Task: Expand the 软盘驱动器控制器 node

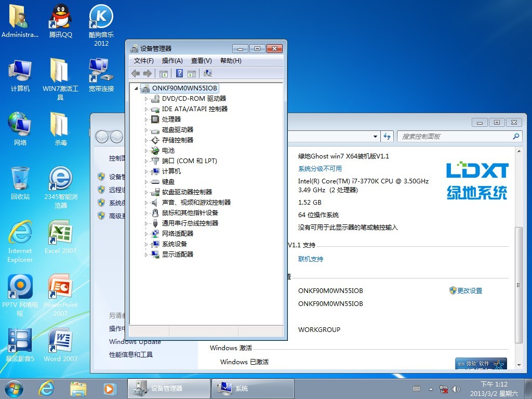Action: click(x=146, y=192)
